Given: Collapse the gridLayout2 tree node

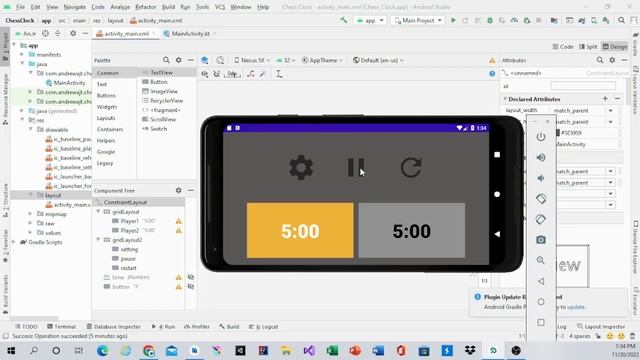Looking at the screenshot, I should pos(98,240).
